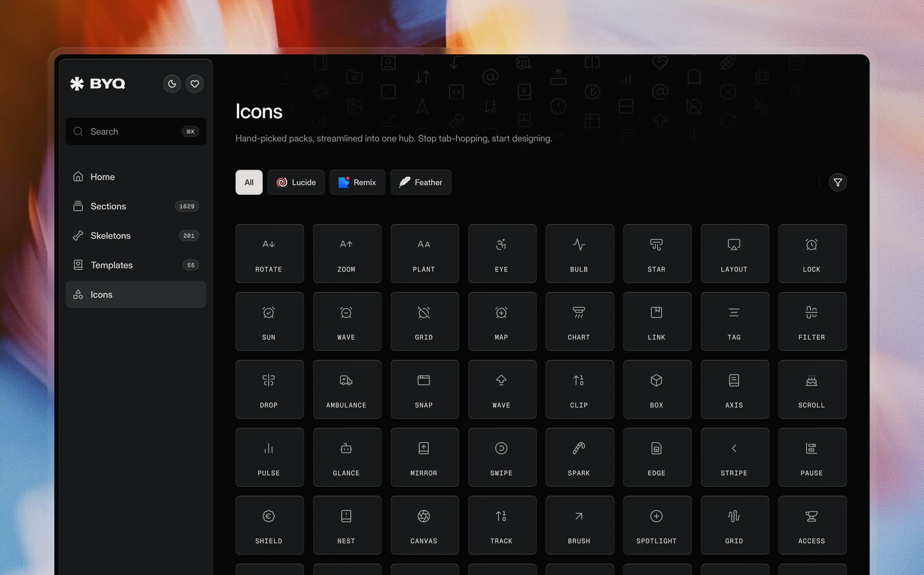Image resolution: width=924 pixels, height=575 pixels.
Task: Click the heart favorites button
Action: [195, 84]
